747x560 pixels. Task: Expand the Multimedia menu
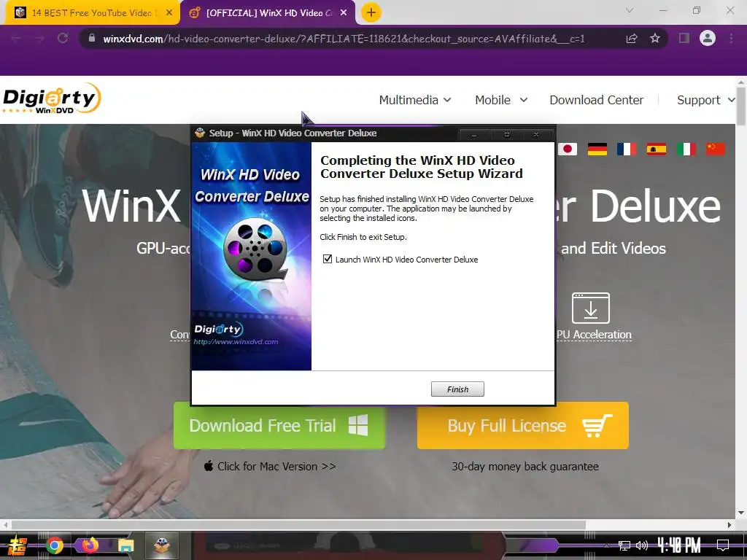click(x=415, y=100)
